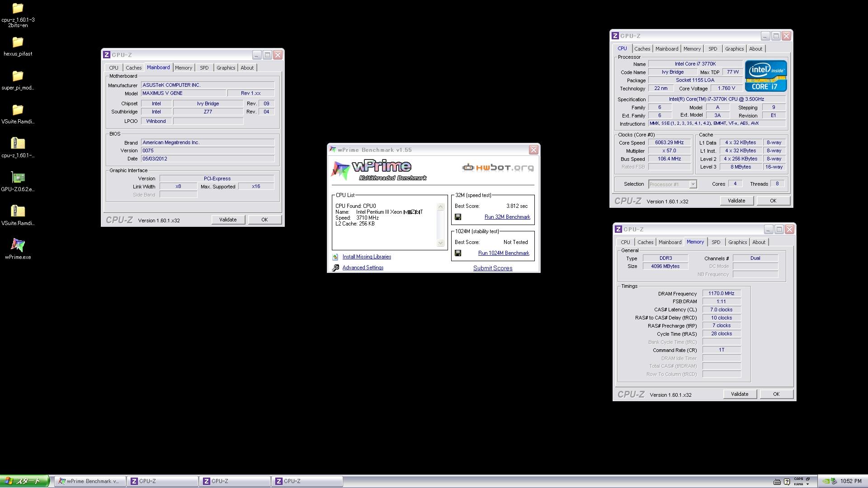The height and width of the screenshot is (488, 868).
Task: Run the 32M Benchmark link
Action: pos(507,217)
